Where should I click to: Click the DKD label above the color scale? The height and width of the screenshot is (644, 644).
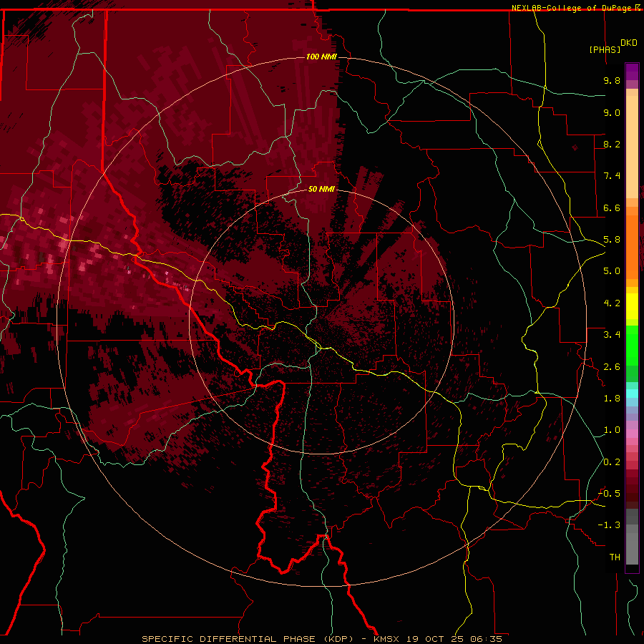(x=629, y=43)
